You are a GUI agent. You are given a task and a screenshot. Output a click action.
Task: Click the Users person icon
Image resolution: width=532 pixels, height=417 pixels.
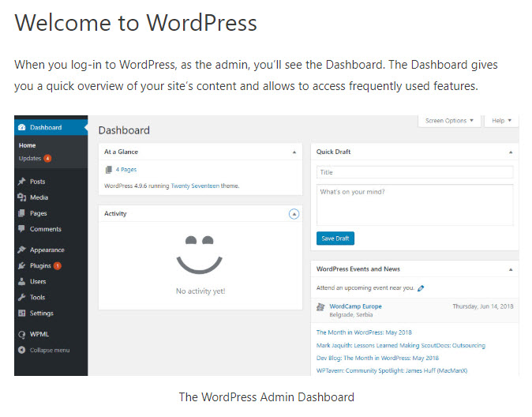21,281
